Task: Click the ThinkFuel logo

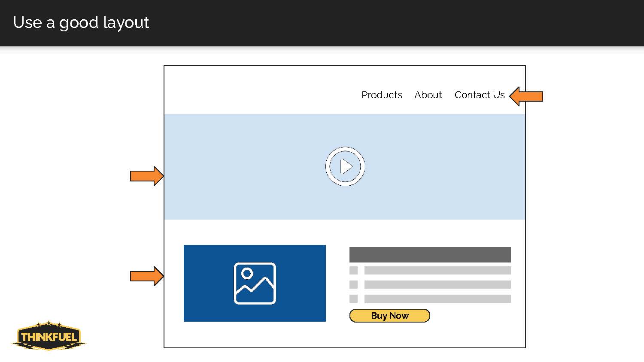Action: [49, 335]
